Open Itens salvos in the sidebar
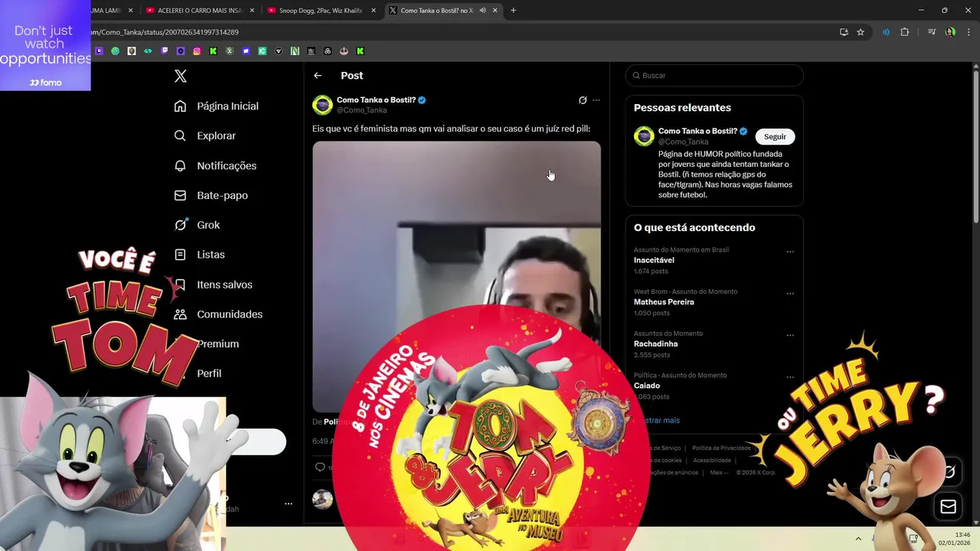 [x=214, y=285]
